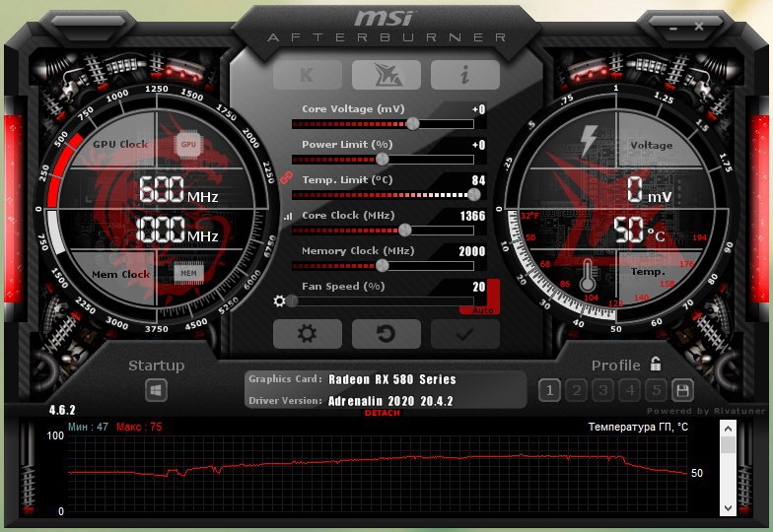
Task: Click the Макс : 75 label
Action: tap(139, 428)
